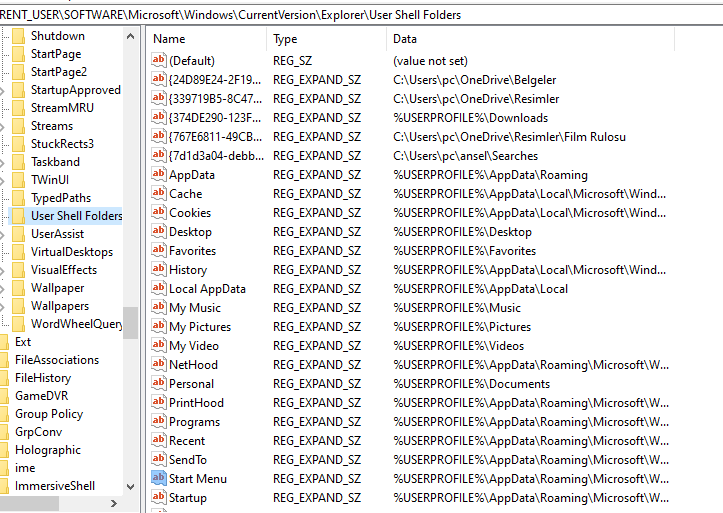
Task: Expand the TWinUI key
Action: (2, 180)
